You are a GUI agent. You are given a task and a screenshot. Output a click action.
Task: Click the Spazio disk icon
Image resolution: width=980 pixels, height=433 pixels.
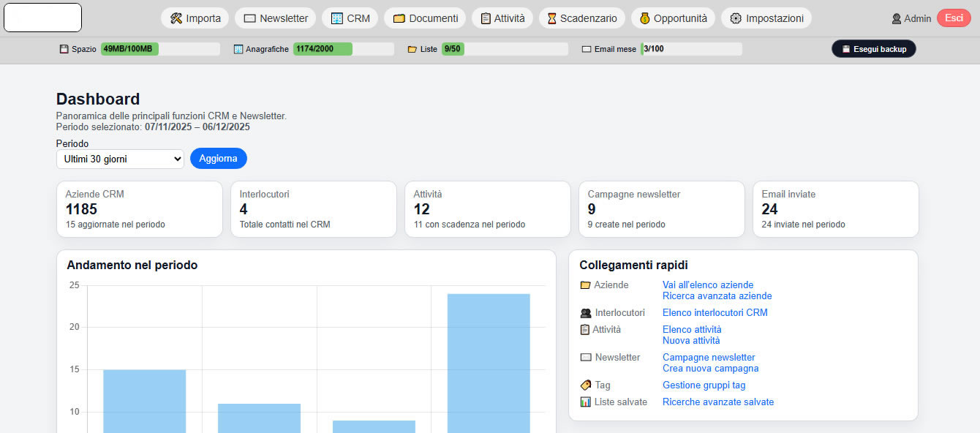click(x=64, y=49)
